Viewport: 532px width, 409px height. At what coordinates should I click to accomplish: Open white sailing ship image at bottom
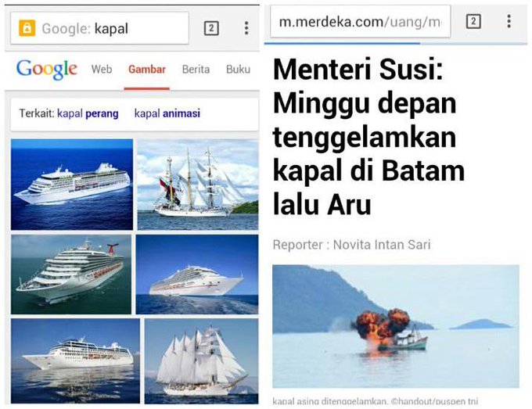[201, 361]
